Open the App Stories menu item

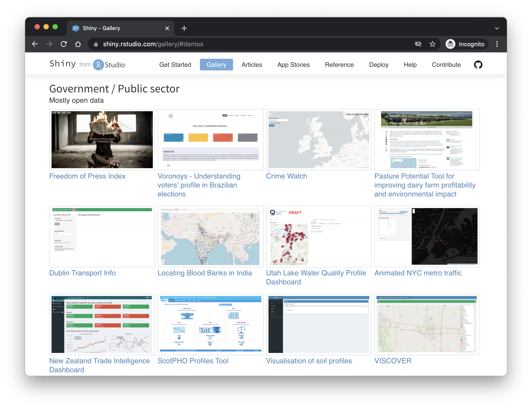pos(293,65)
